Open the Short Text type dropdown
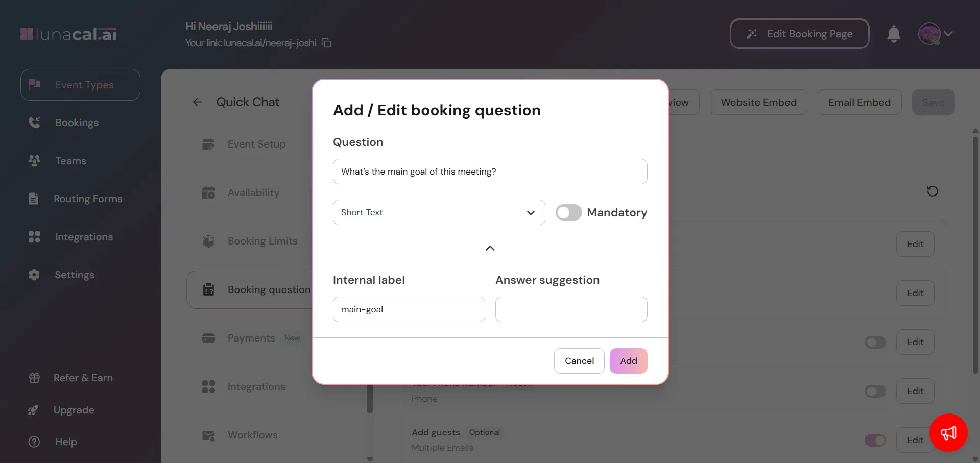The image size is (980, 463). (439, 212)
